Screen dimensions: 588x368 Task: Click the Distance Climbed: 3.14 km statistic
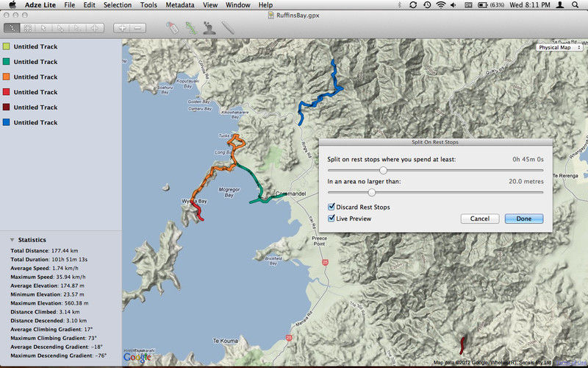click(x=45, y=311)
